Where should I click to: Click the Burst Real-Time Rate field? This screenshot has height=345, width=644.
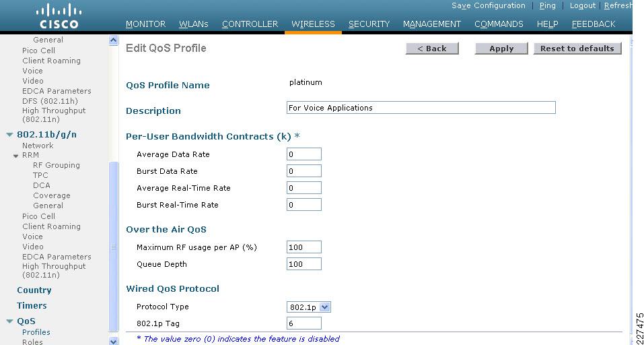(304, 205)
